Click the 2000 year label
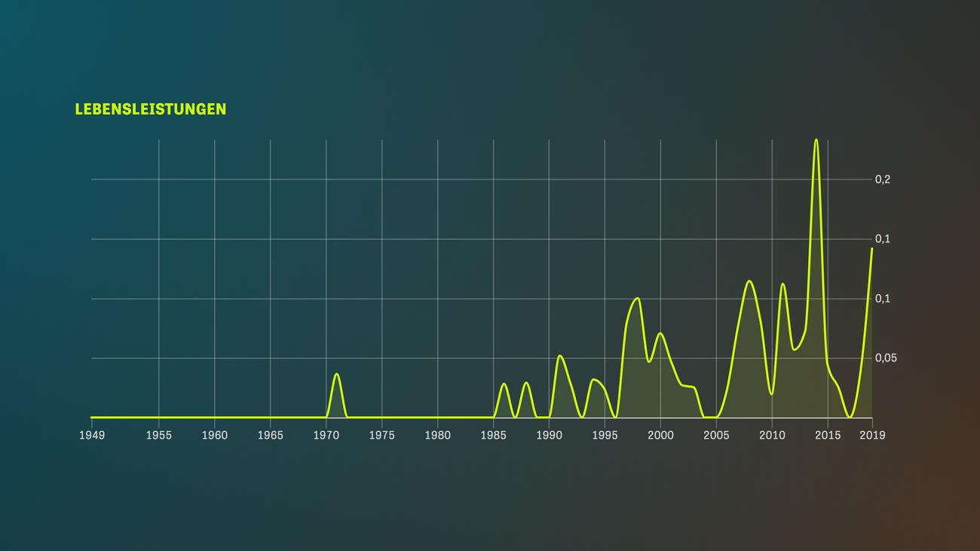The width and height of the screenshot is (980, 551). click(x=660, y=436)
